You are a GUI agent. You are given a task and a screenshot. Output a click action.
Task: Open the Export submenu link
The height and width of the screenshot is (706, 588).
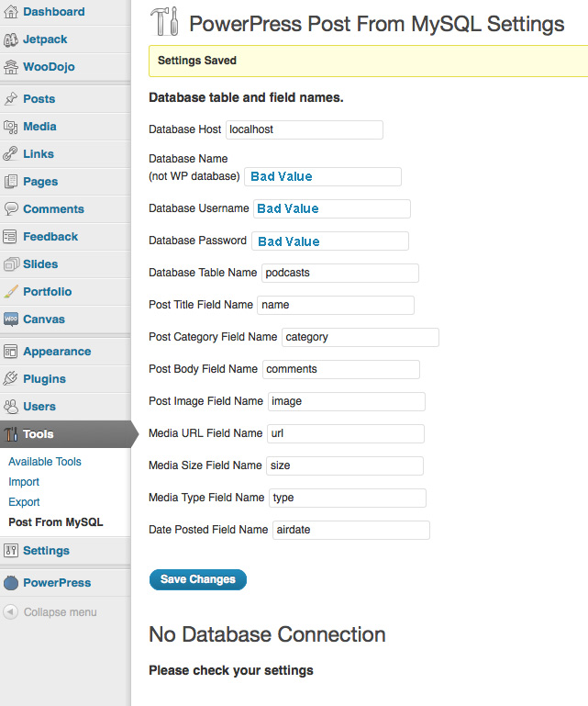(25, 502)
